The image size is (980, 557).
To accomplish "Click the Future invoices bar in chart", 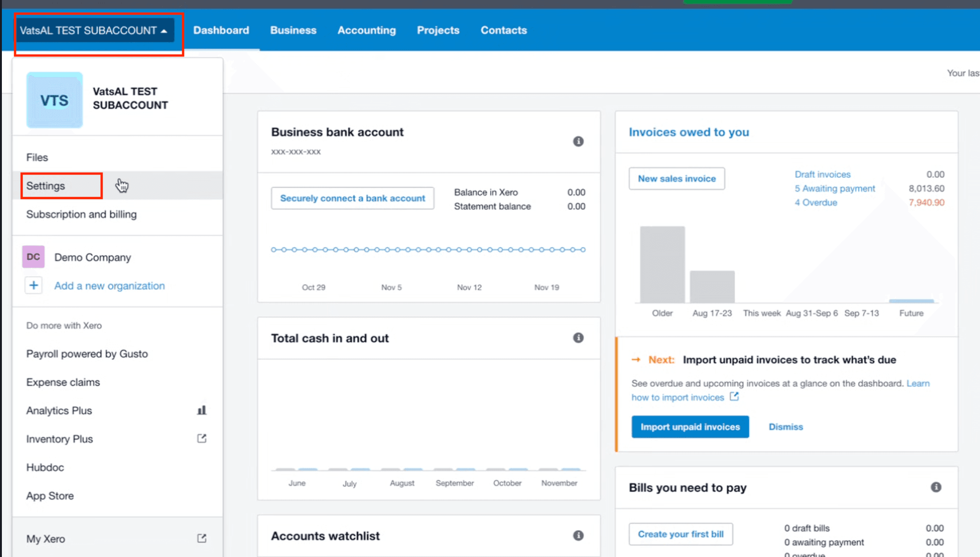I will coord(911,301).
